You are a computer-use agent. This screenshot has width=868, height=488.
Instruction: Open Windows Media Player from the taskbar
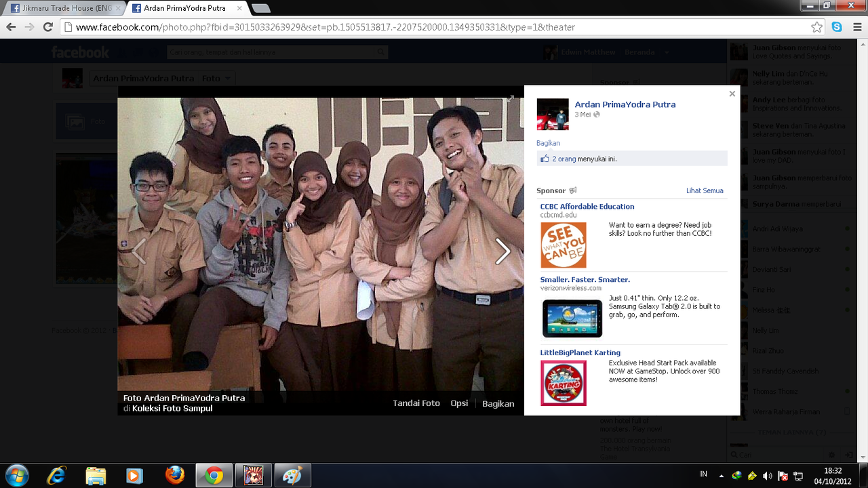(x=134, y=476)
